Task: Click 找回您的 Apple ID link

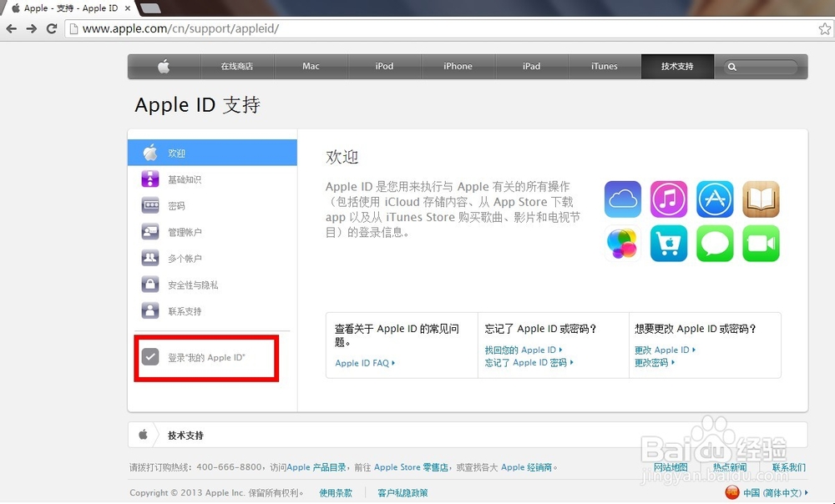Action: (x=524, y=350)
